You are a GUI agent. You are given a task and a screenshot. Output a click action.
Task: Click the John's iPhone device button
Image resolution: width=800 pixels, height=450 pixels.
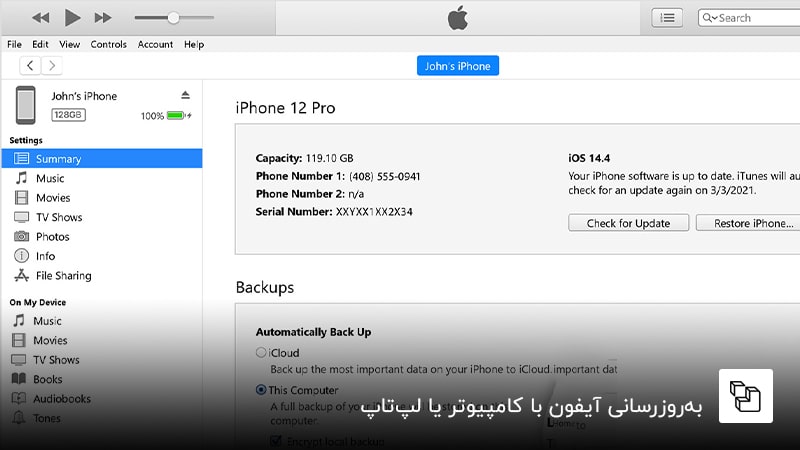pyautogui.click(x=458, y=66)
